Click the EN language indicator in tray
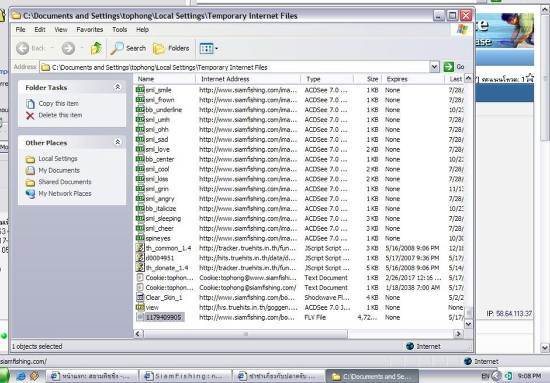 tap(485, 376)
